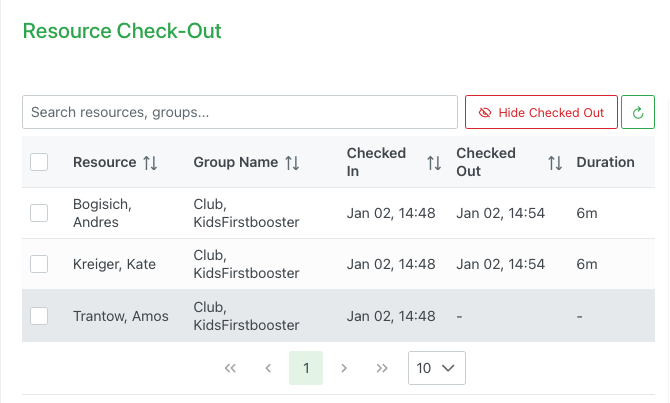Check the box for Bogisich, Andres

(39, 213)
